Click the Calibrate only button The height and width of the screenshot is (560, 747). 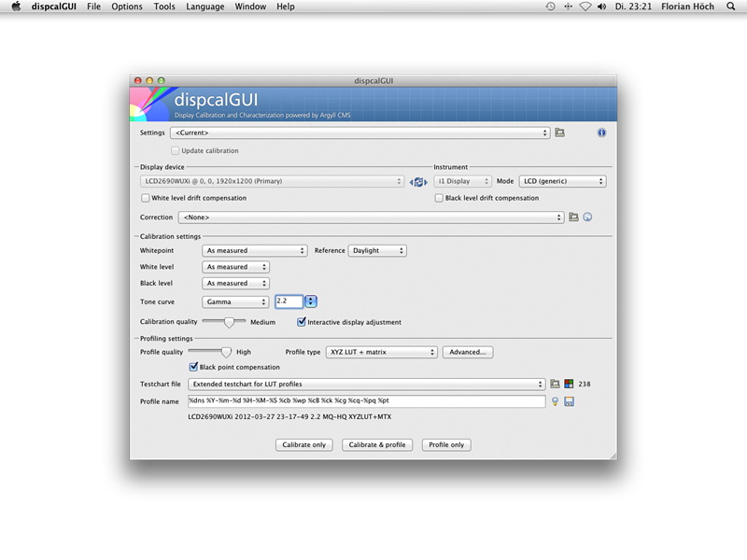tap(304, 445)
